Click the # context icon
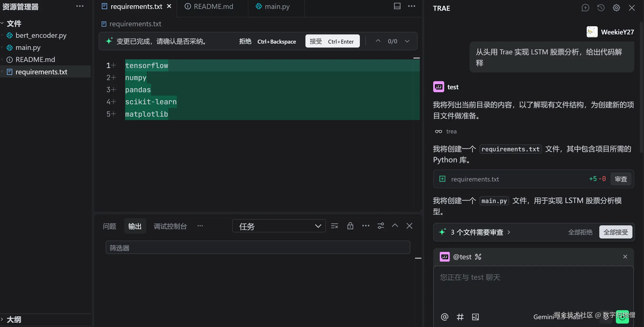644x327 pixels. click(x=460, y=317)
